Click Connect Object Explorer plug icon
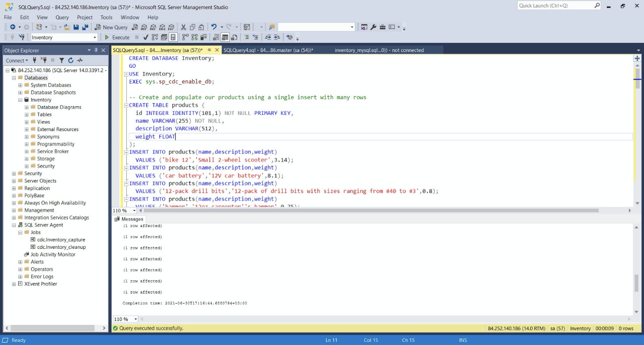This screenshot has height=345, width=644. tap(35, 60)
